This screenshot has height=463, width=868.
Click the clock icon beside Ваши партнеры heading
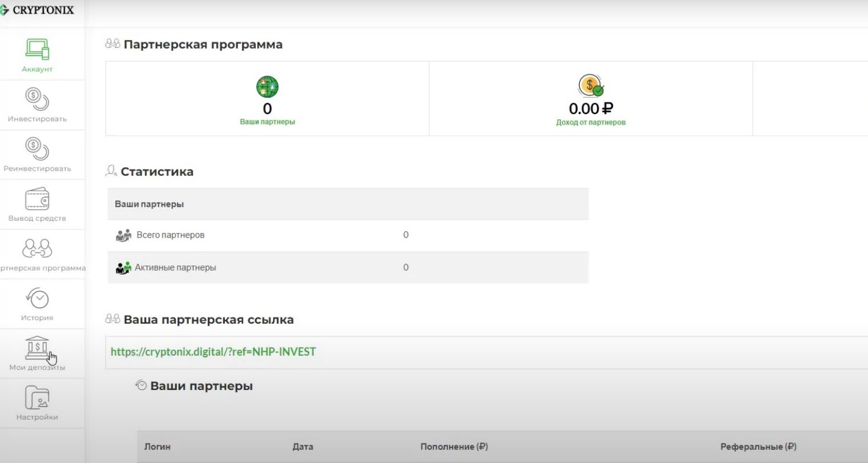141,385
